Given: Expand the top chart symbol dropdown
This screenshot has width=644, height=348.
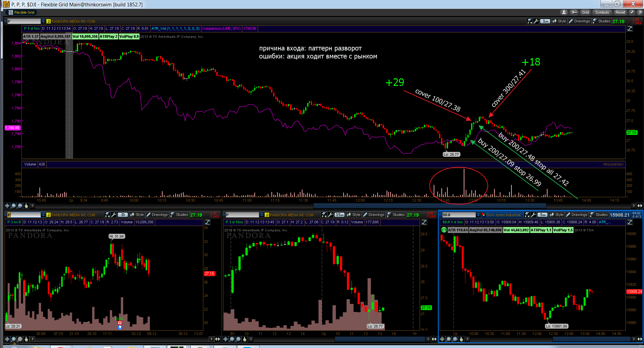Looking at the screenshot, I should [x=43, y=21].
